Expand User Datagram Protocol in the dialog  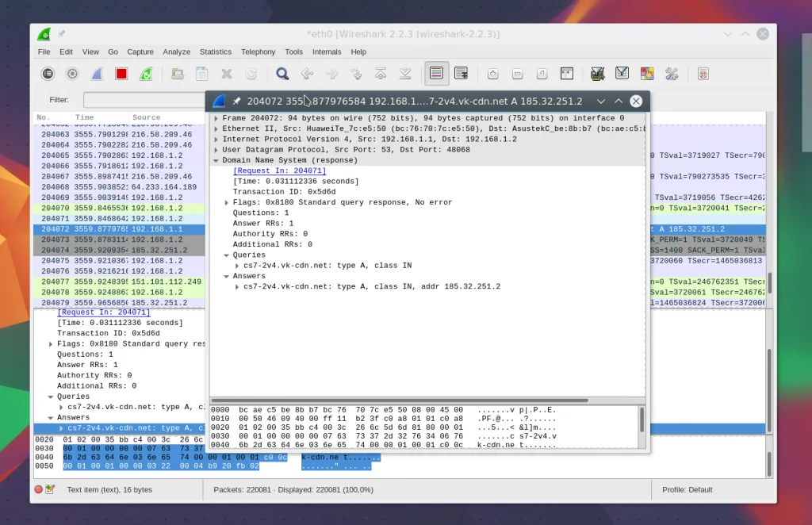coord(216,150)
